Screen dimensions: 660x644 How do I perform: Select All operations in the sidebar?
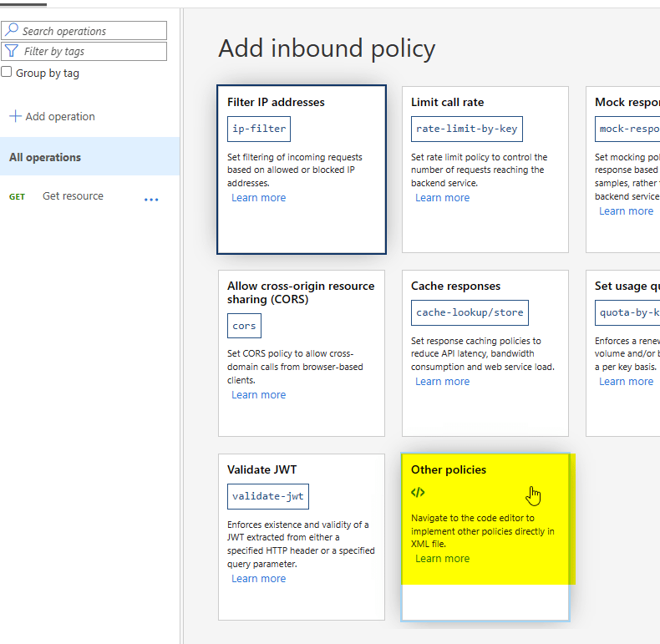tap(45, 157)
